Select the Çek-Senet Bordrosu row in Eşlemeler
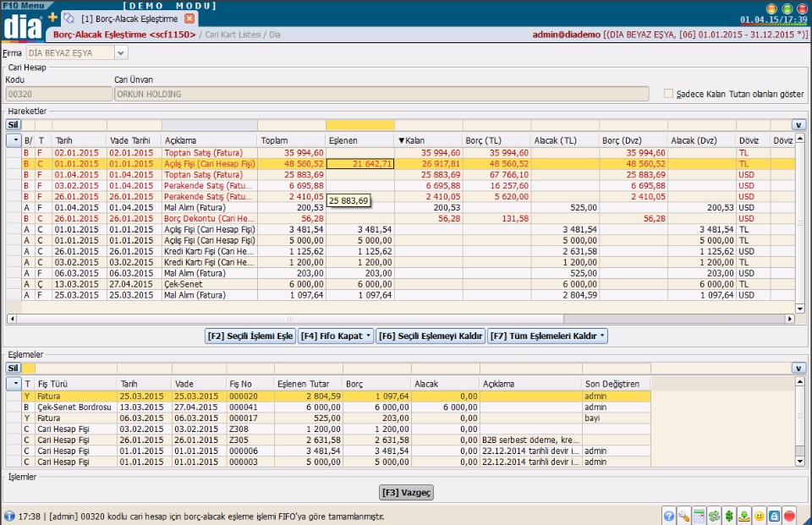This screenshot has width=812, height=525. [x=328, y=407]
